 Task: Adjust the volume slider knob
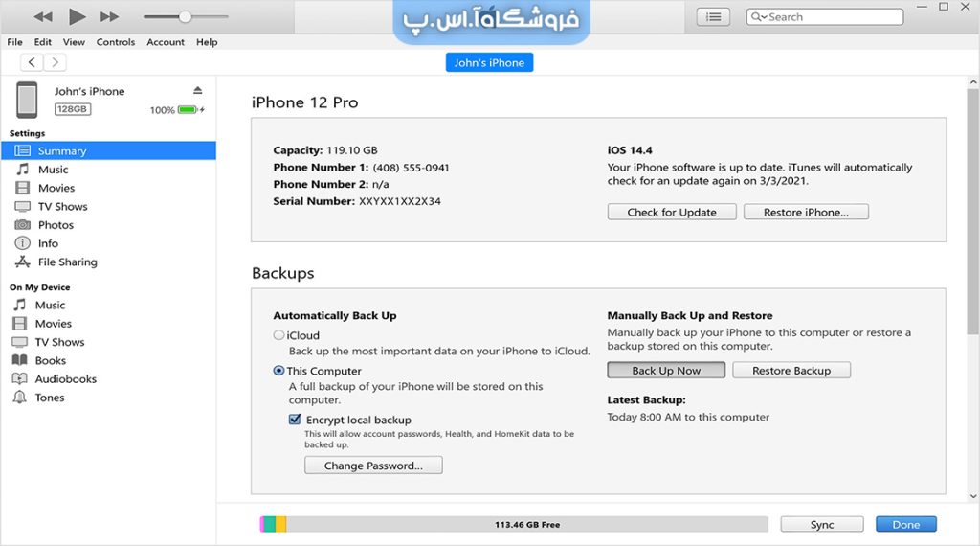[x=185, y=17]
